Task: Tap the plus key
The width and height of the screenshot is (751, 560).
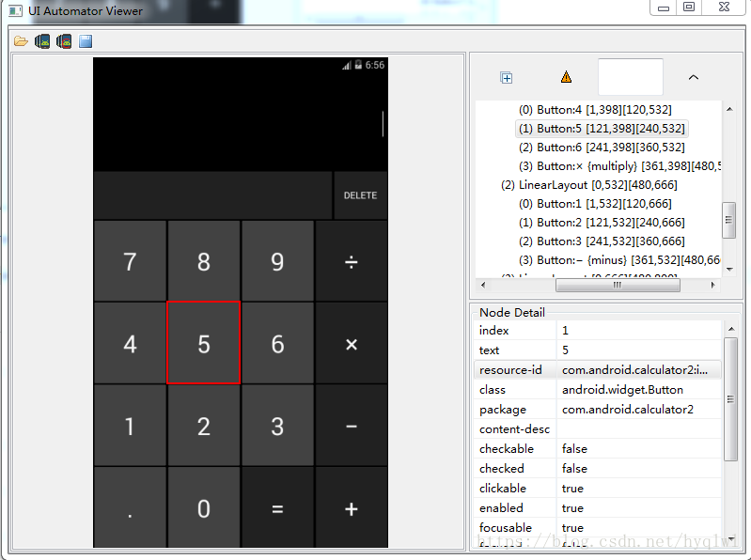Action: [x=352, y=507]
